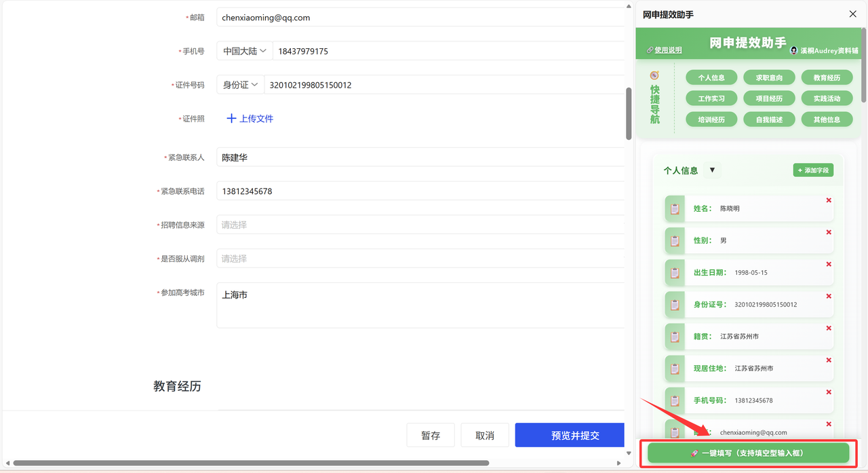The height and width of the screenshot is (473, 868).
Task: 点击身份证号字段的剪贴板图标
Action: (x=675, y=304)
